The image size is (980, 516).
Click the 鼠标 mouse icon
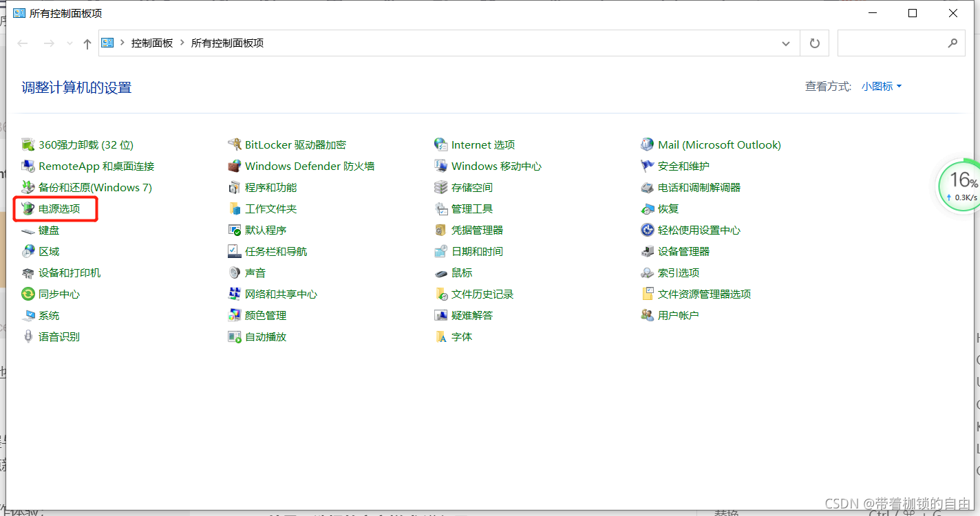point(441,272)
